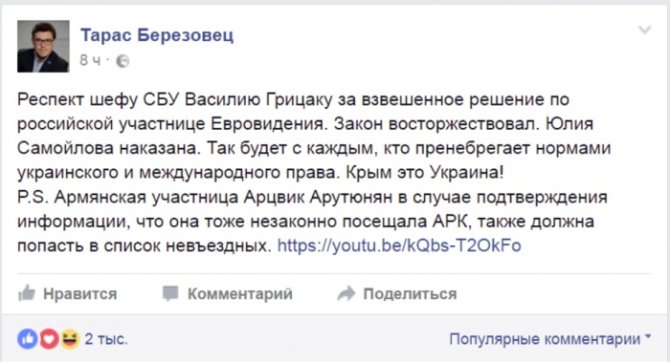The width and height of the screenshot is (670, 362).
Task: Open the Тарас Березовец profile name link
Action: pos(157,35)
